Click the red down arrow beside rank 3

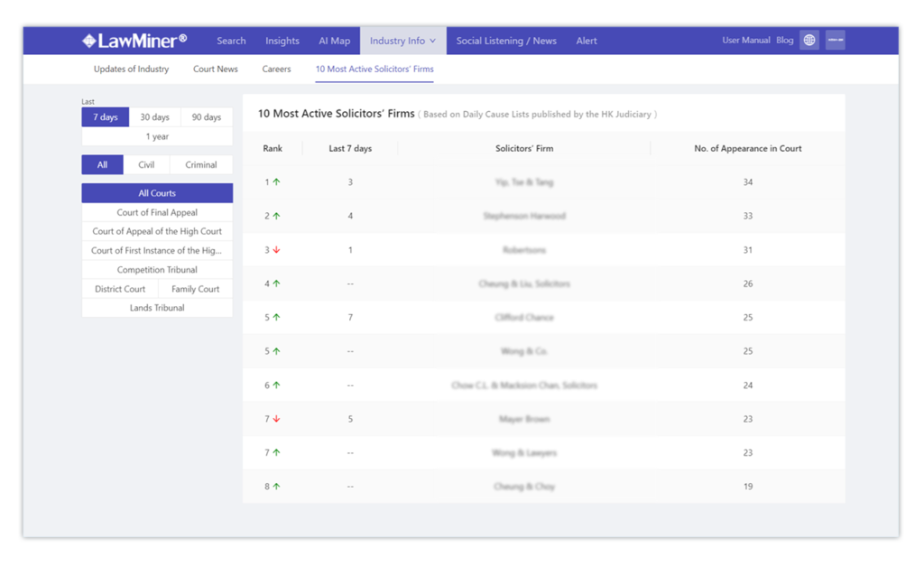[x=276, y=250]
